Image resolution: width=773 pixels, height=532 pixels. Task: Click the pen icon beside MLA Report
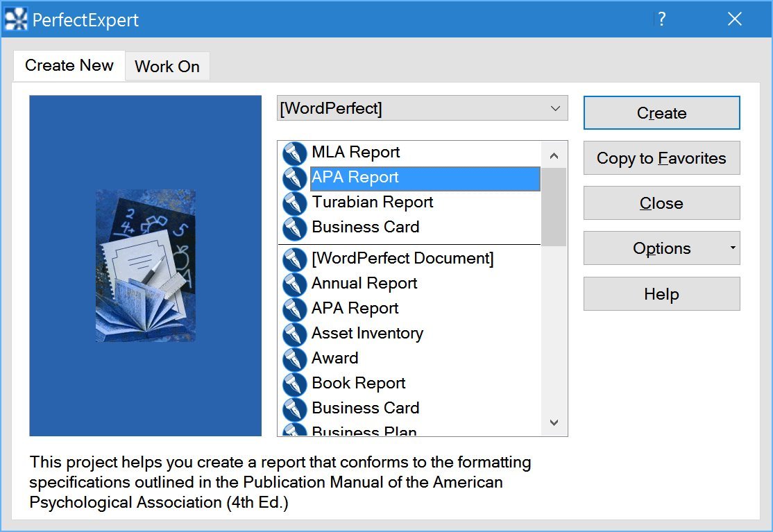[295, 153]
